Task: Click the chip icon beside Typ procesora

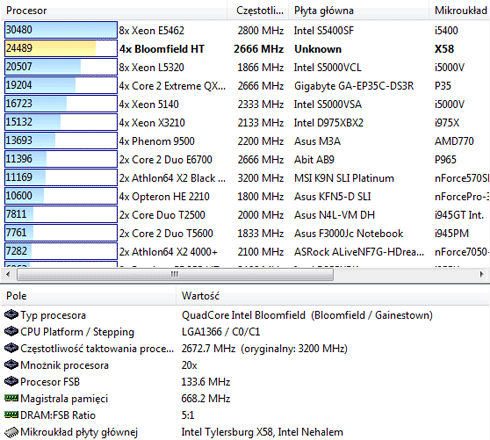Action: [11, 314]
